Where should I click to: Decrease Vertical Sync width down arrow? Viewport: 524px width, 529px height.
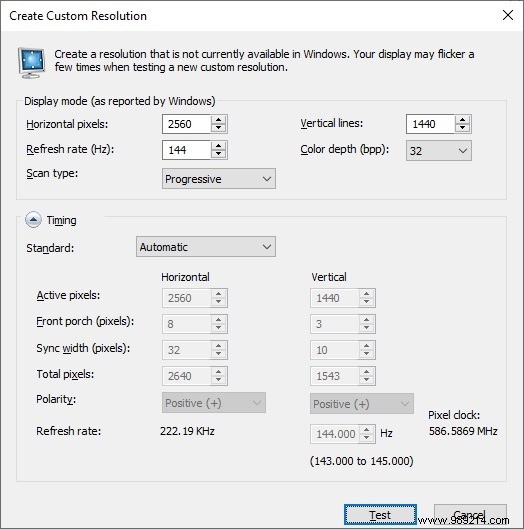point(366,354)
